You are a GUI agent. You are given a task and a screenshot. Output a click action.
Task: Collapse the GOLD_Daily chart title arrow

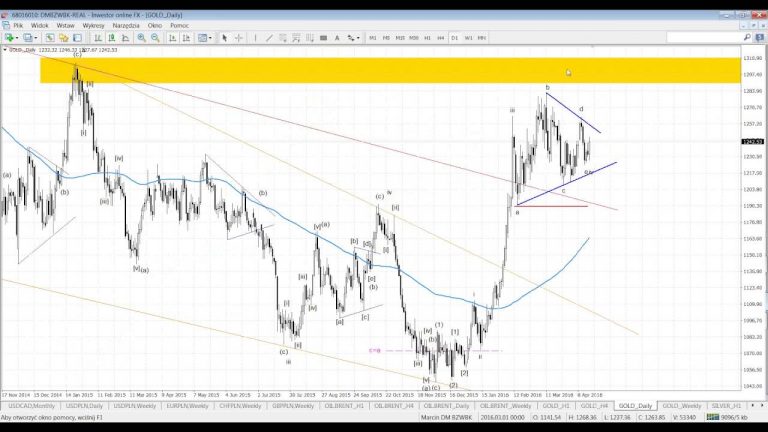pos(5,49)
